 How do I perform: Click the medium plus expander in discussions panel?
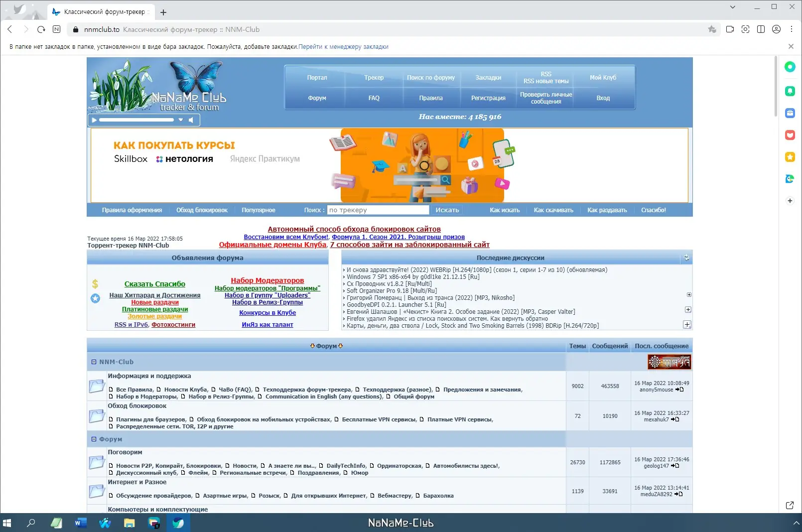[688, 309]
